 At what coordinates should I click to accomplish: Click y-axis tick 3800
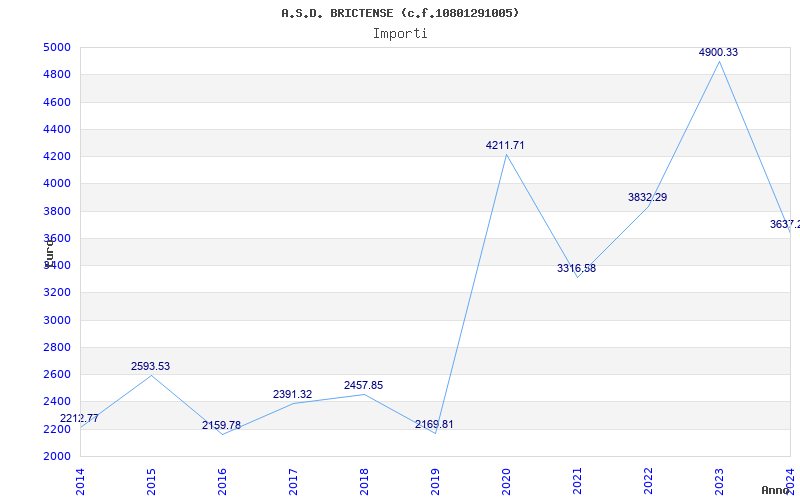pyautogui.click(x=56, y=211)
